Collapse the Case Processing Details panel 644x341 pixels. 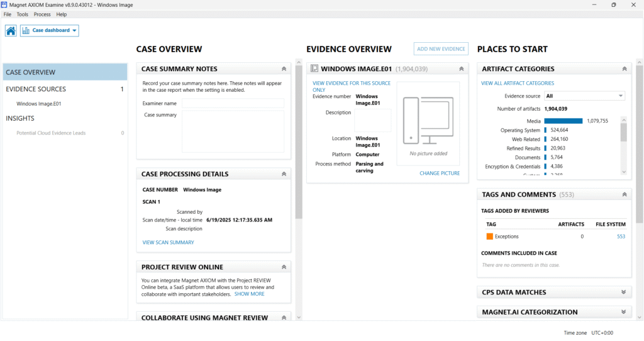pyautogui.click(x=284, y=174)
